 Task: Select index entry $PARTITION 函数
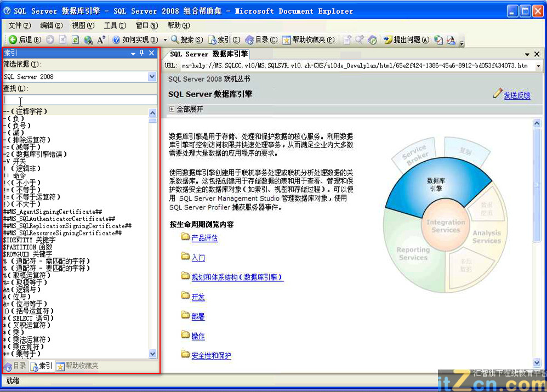(x=27, y=247)
